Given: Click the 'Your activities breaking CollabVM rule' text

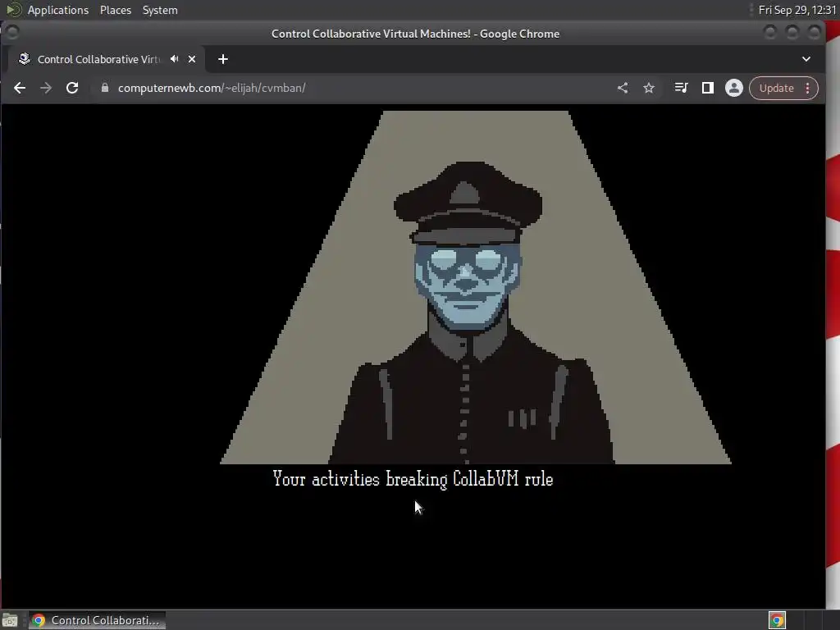Looking at the screenshot, I should click(x=413, y=479).
